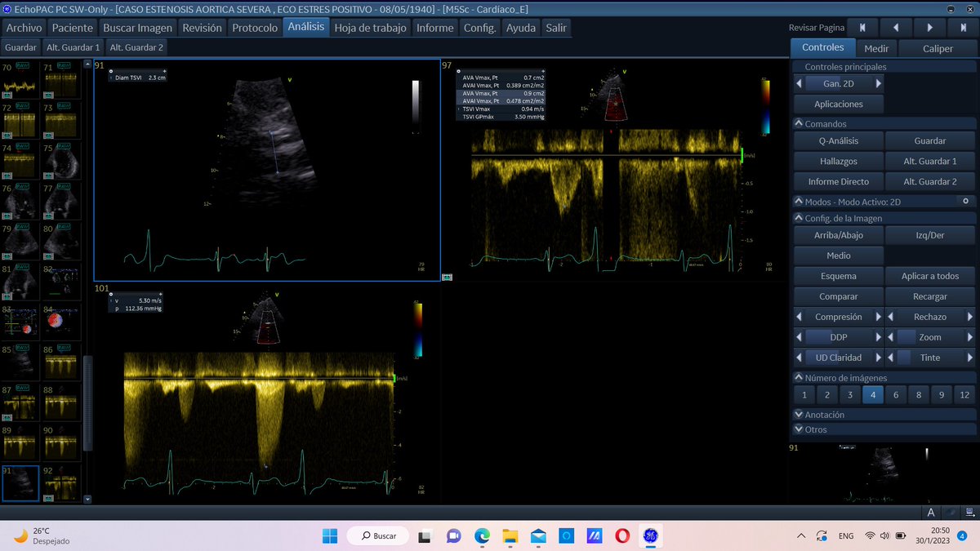980x551 pixels.
Task: Increase Rechazo with right arrow
Action: [970, 317]
